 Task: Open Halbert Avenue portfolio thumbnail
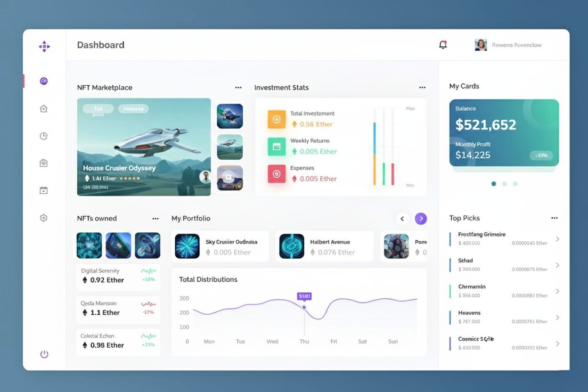tap(292, 246)
